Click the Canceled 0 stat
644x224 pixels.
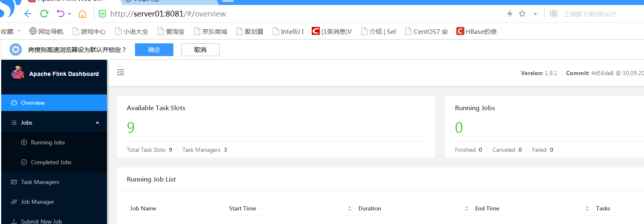coord(507,150)
